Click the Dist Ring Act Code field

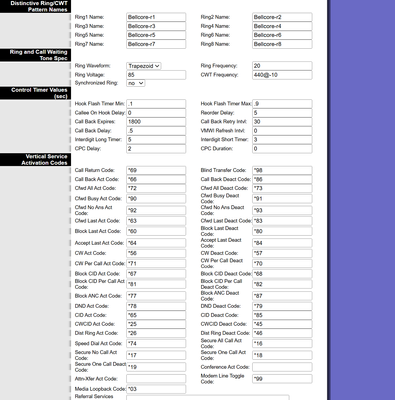(156, 333)
